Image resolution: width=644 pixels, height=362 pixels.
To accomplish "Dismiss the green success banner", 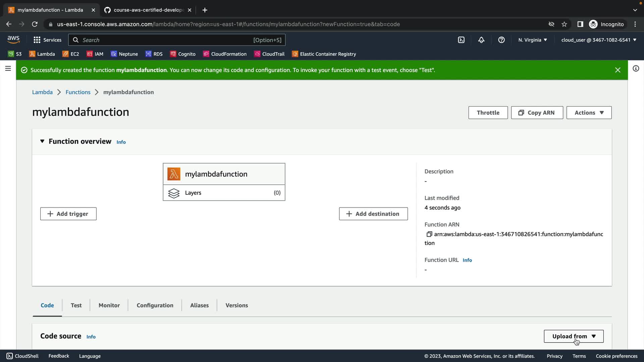I will click(x=618, y=70).
